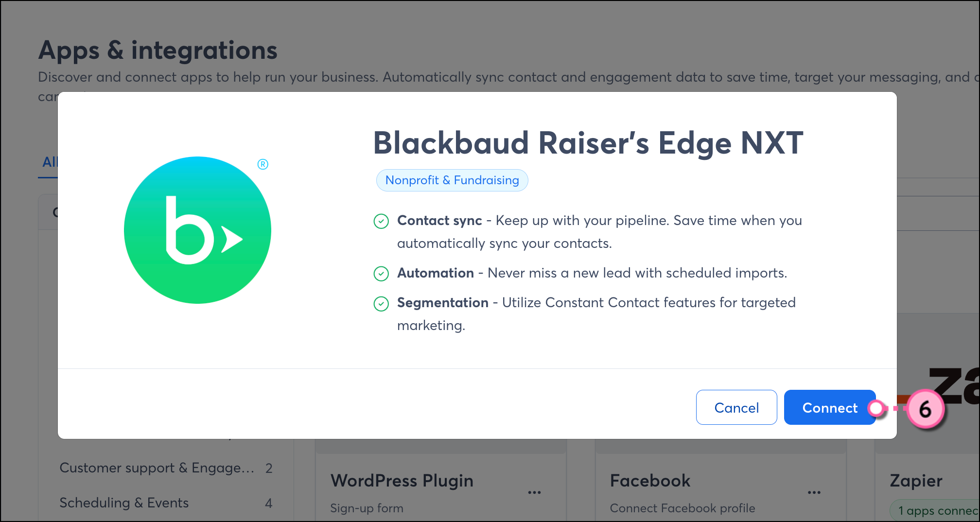Open WordPress Plugin more options menu
Image resolution: width=980 pixels, height=522 pixels.
point(534,492)
